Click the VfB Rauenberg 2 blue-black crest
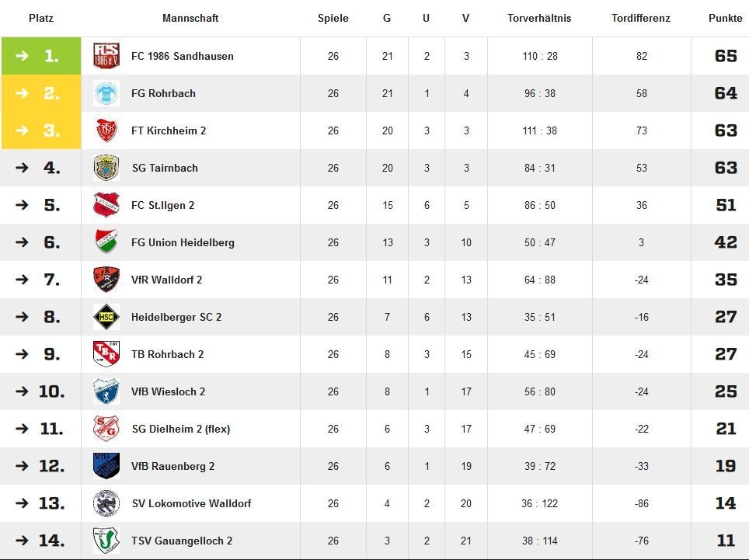 pos(106,466)
